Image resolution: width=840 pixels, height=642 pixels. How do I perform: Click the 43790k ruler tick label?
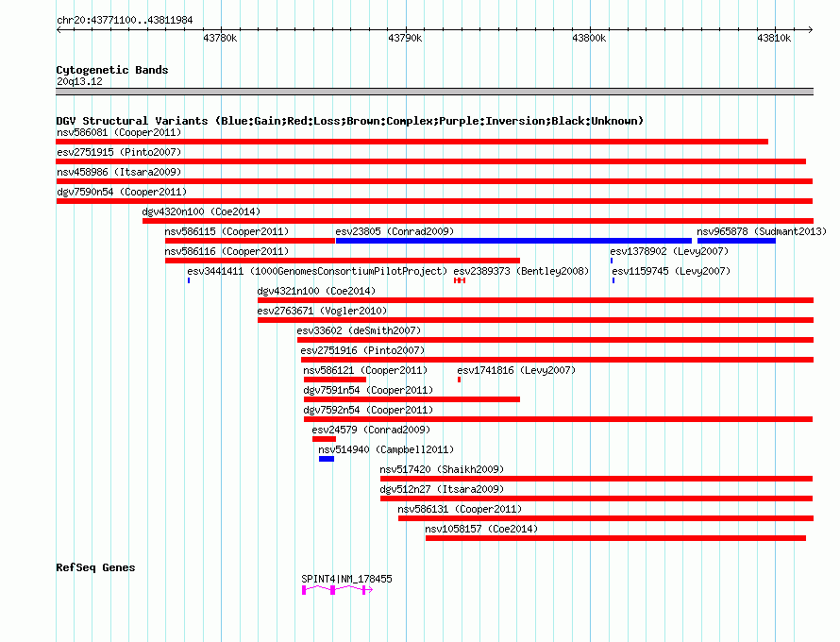click(x=405, y=38)
